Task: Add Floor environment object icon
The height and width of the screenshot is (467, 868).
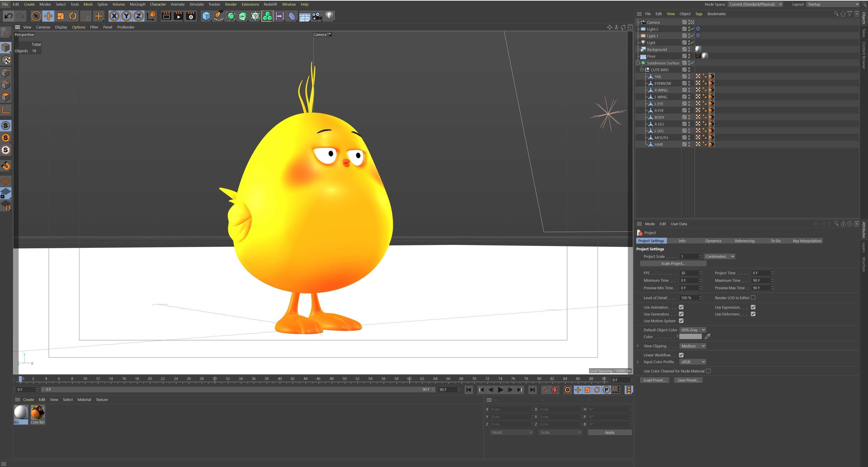Action: tap(304, 16)
